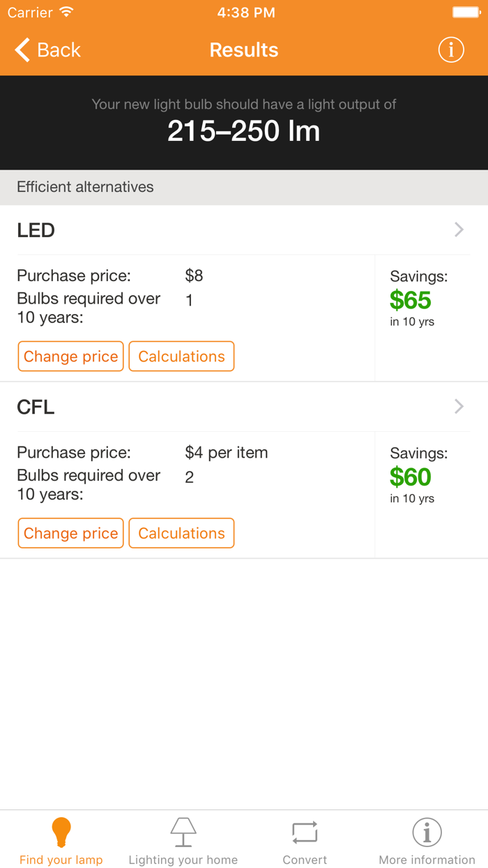Tap the battery indicator icon
Screen dimensions: 488x868
[x=466, y=11]
